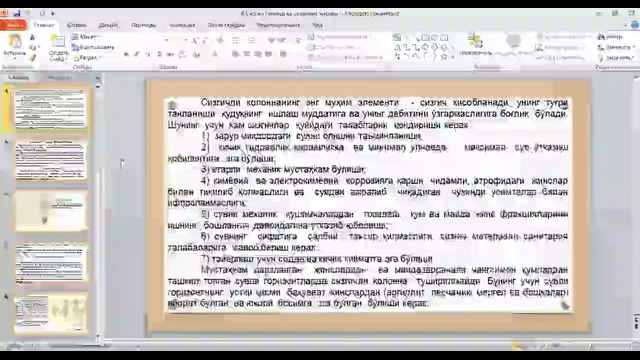The height and width of the screenshot is (360, 640).
Task: Open the Макет layout dropdown
Action: tap(84, 37)
